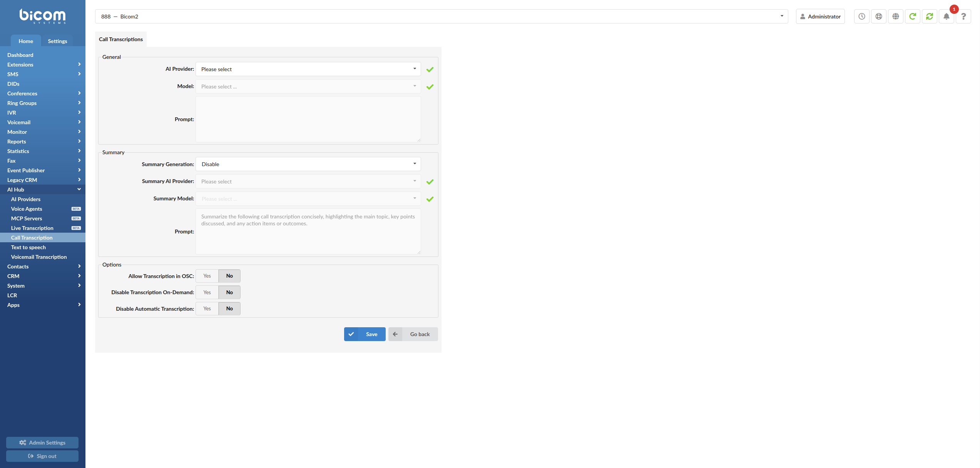Open the notifications bell icon
This screenshot has width=980, height=468.
[x=946, y=17]
